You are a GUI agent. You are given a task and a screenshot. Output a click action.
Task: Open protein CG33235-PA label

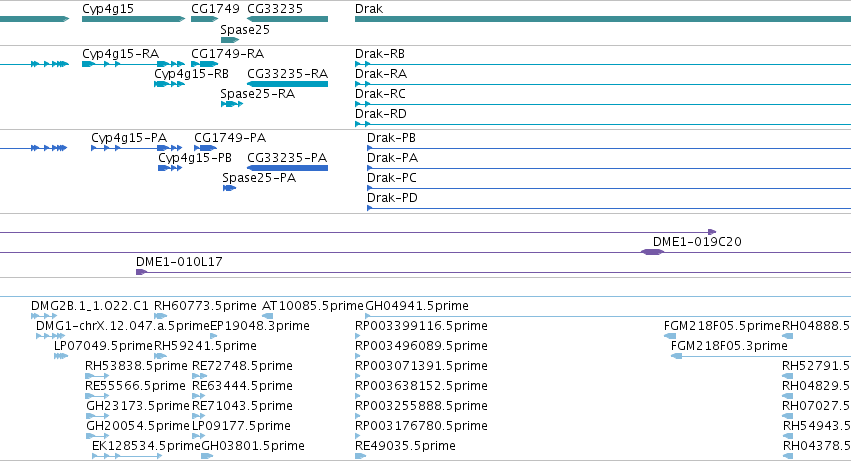pyautogui.click(x=287, y=158)
